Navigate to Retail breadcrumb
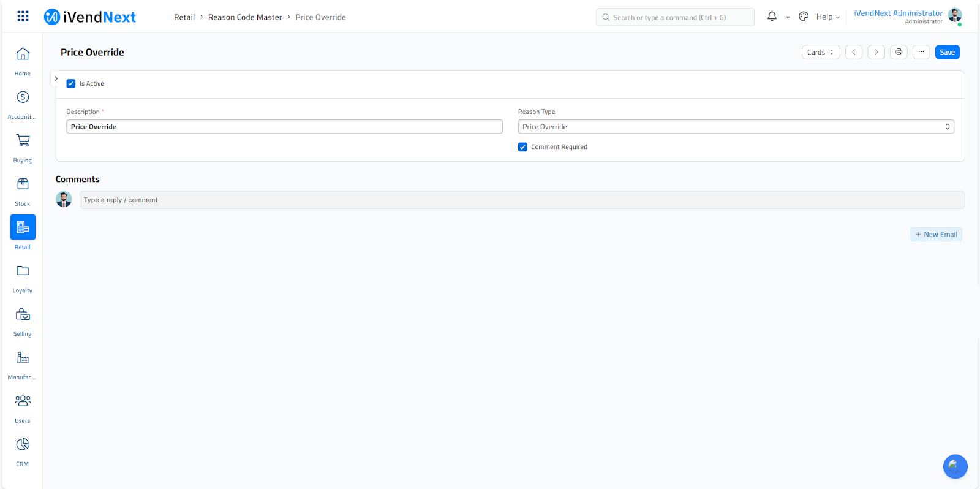Screen dimensions: 980x489 184,17
